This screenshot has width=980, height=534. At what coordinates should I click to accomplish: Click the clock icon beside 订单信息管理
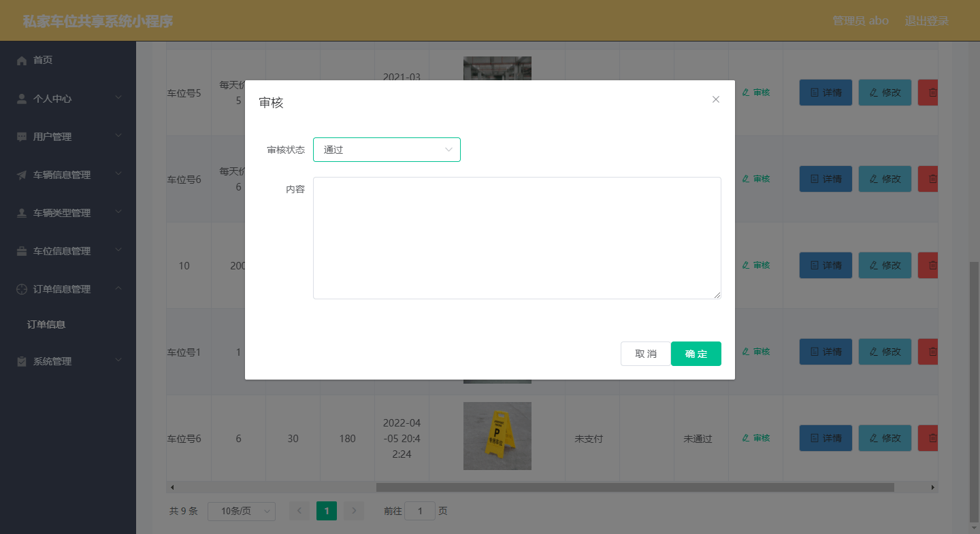(21, 288)
